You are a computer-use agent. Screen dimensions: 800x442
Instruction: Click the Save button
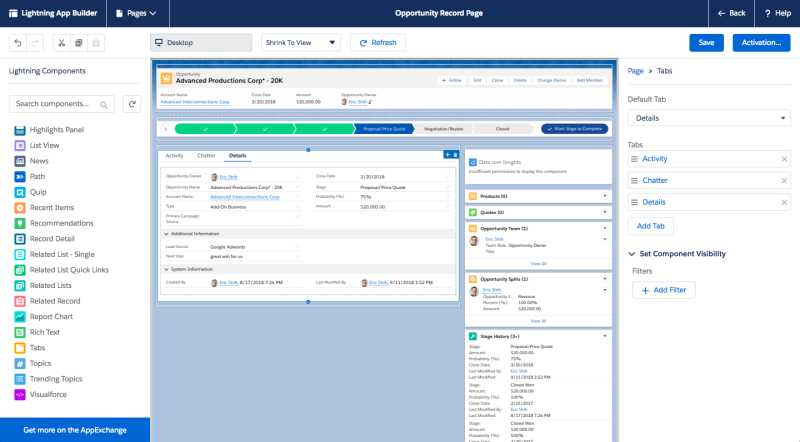pos(706,43)
